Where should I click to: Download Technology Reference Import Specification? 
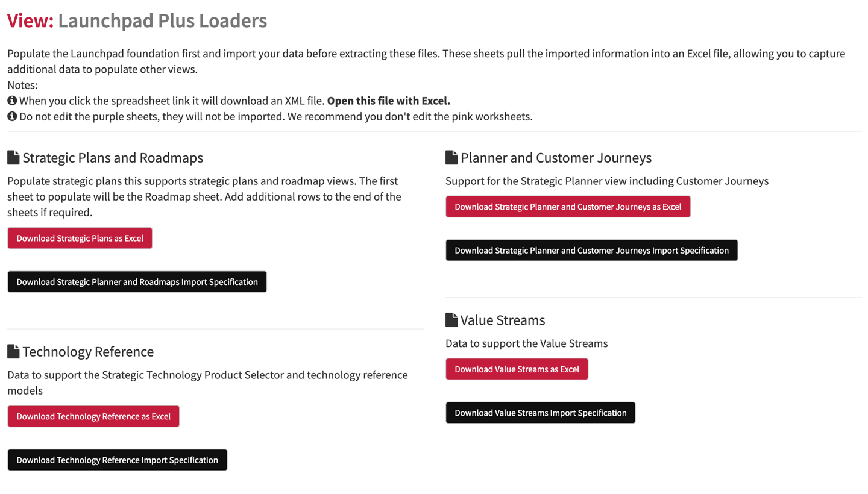(117, 460)
